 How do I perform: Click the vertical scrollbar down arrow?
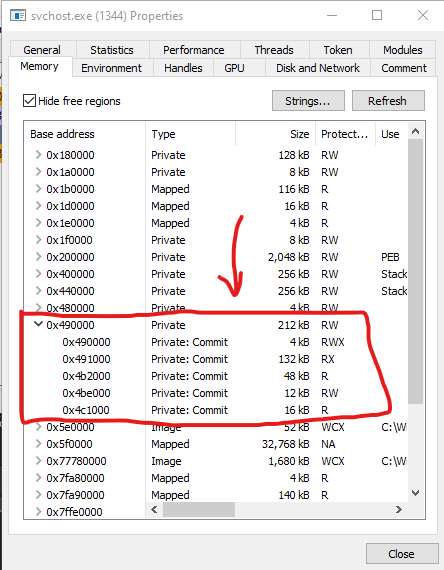tap(416, 493)
